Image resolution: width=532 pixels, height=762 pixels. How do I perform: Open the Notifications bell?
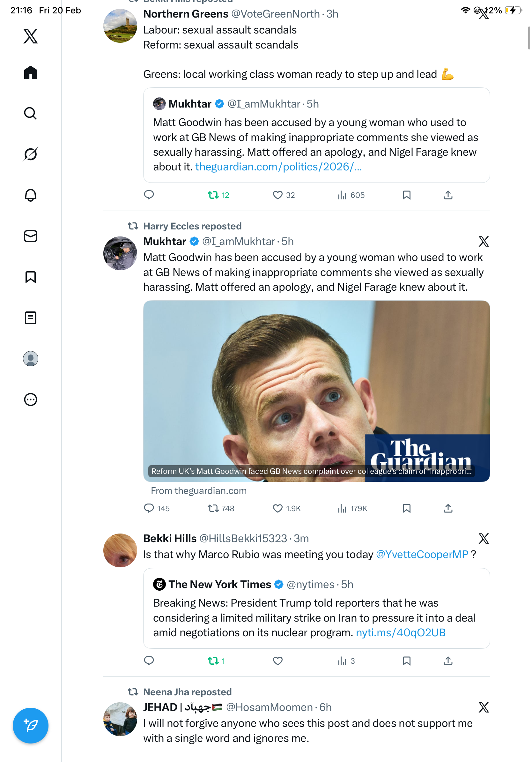tap(31, 195)
